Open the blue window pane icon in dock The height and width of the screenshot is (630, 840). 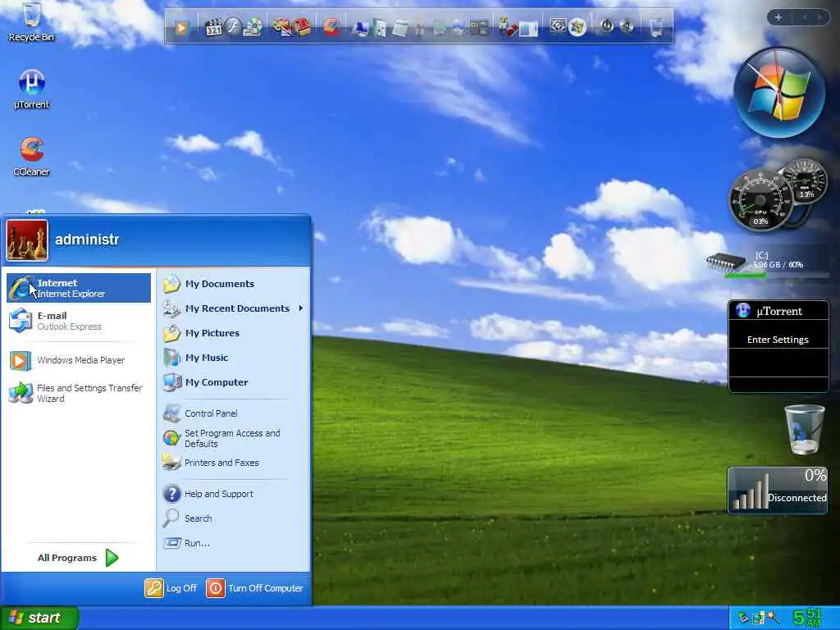tap(527, 29)
